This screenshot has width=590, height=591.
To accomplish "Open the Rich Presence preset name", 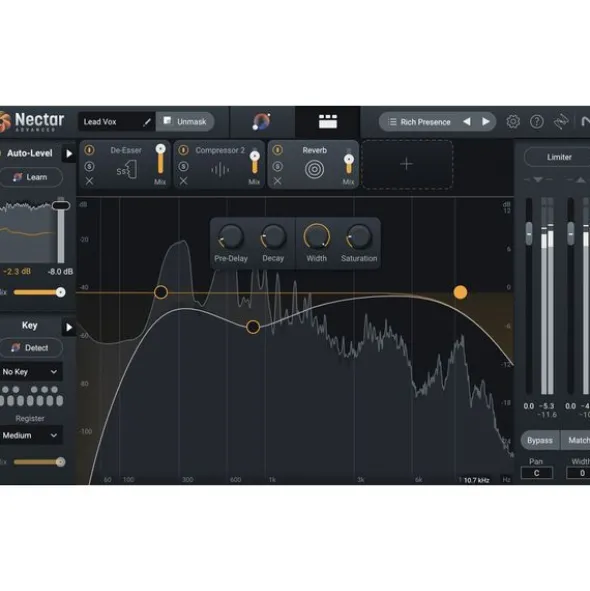I will pyautogui.click(x=425, y=122).
